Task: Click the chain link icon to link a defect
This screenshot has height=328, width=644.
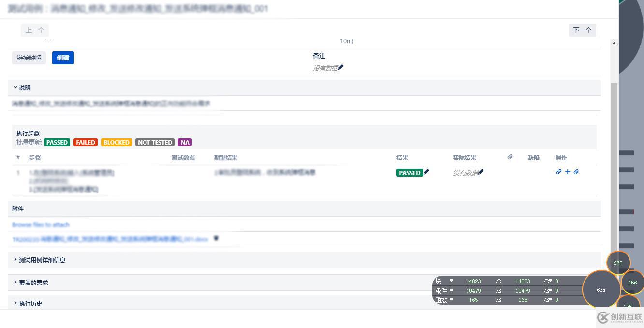Action: click(x=559, y=172)
